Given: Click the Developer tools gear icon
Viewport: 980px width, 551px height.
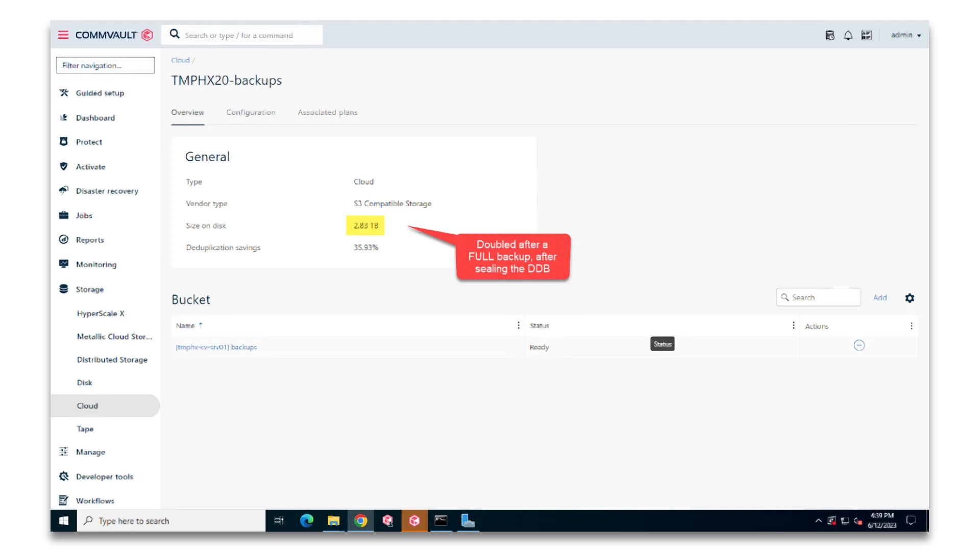Looking at the screenshot, I should pos(64,476).
